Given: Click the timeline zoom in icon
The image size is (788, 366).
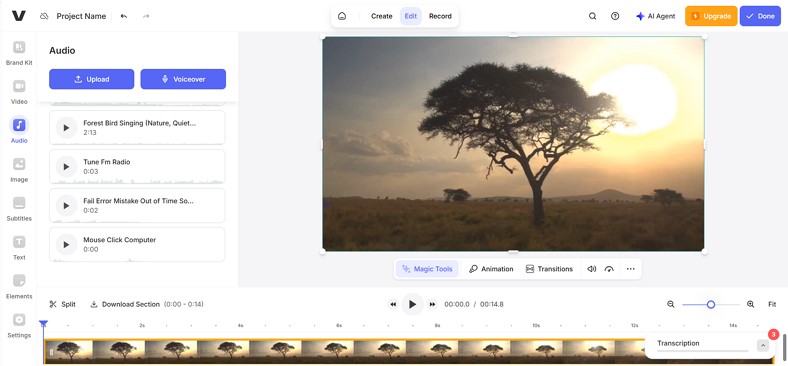Looking at the screenshot, I should coord(750,304).
